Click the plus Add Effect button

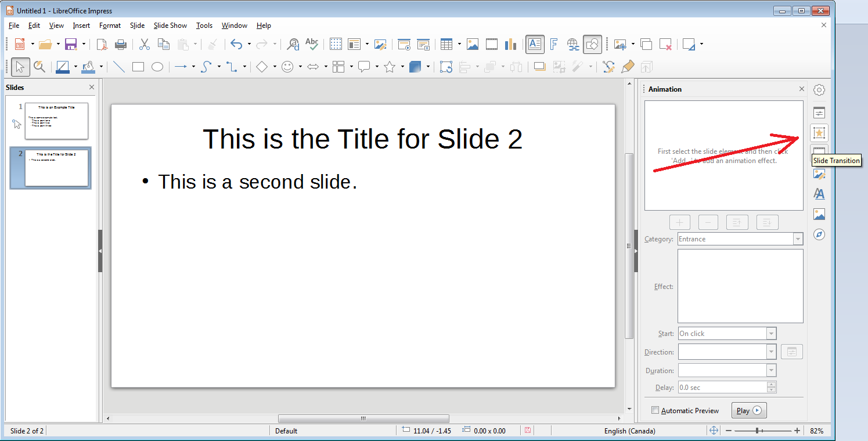(679, 222)
